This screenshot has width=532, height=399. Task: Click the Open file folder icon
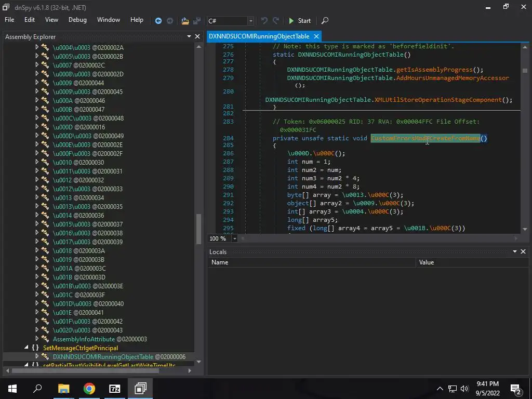pyautogui.click(x=185, y=21)
